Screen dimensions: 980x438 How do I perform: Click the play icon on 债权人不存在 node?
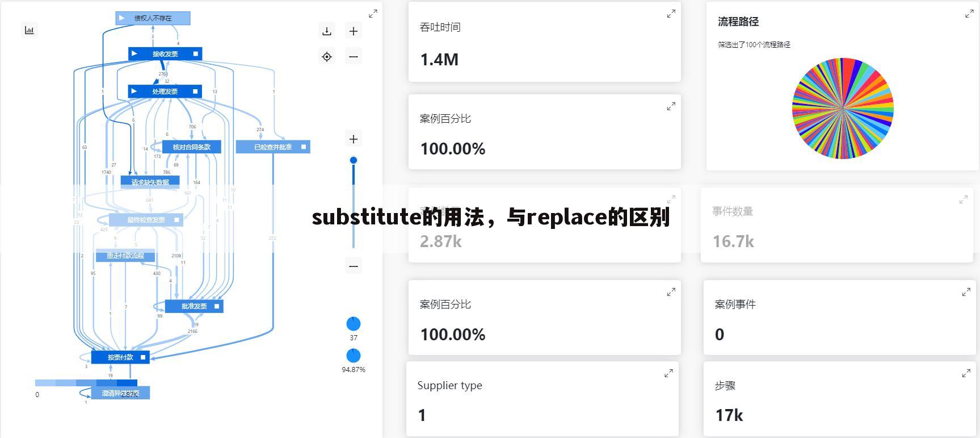click(122, 18)
